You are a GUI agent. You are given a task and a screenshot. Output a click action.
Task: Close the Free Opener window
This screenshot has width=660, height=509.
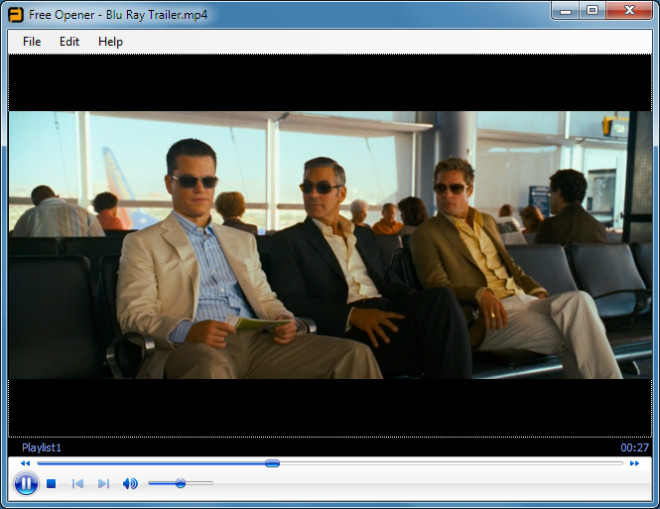629,11
